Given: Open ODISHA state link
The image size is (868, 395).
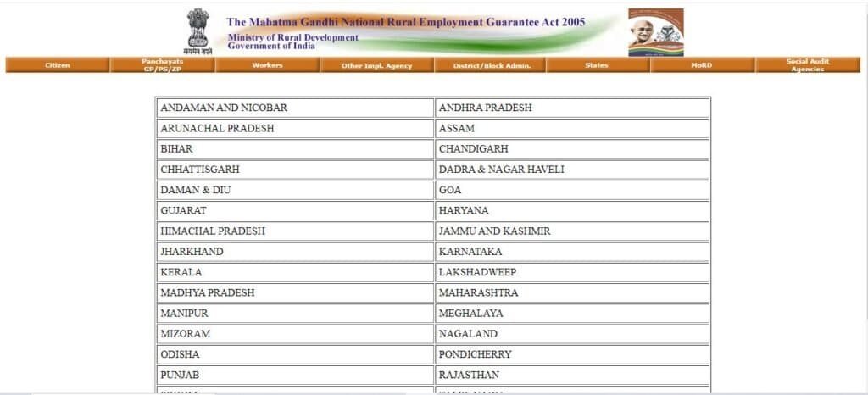Looking at the screenshot, I should point(180,354).
